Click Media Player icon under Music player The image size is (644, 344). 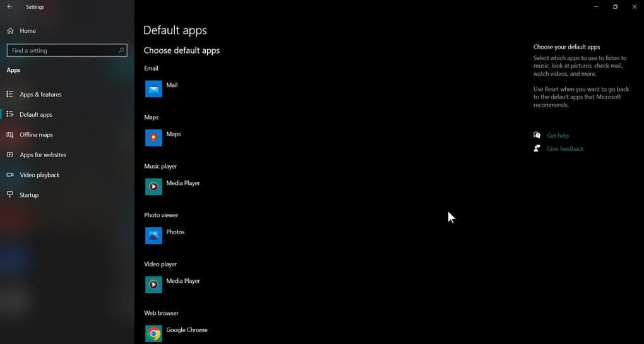click(153, 186)
